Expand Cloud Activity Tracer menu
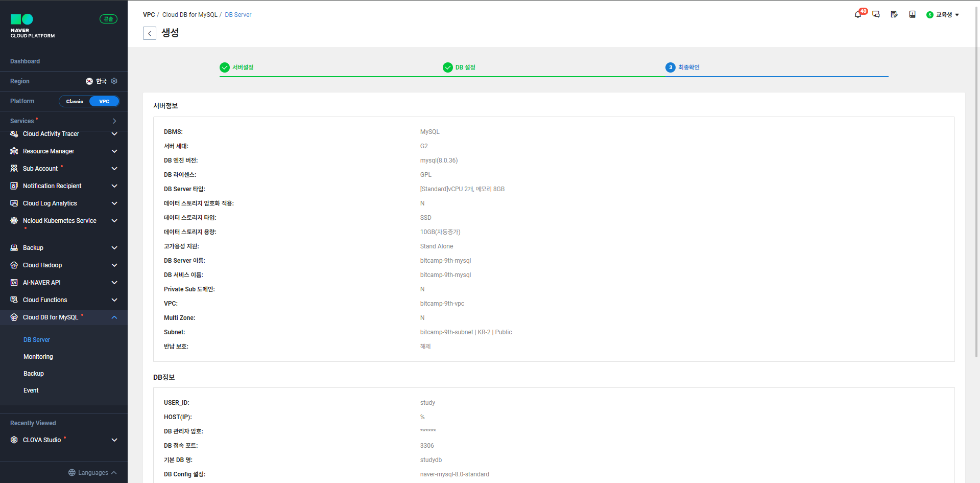Screen dimensions: 980x483 114,134
